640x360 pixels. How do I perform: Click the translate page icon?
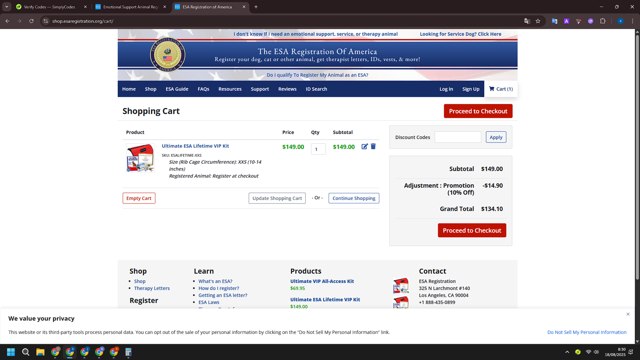point(527,21)
